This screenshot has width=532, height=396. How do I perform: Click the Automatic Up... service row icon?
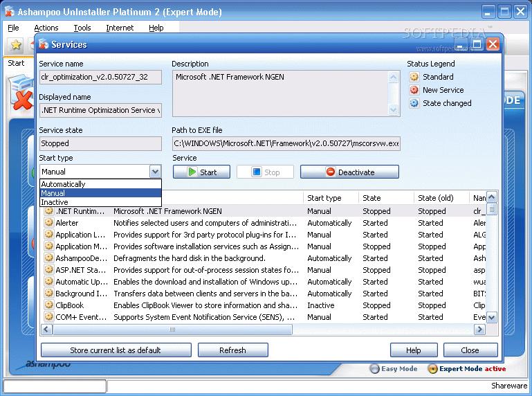point(49,282)
